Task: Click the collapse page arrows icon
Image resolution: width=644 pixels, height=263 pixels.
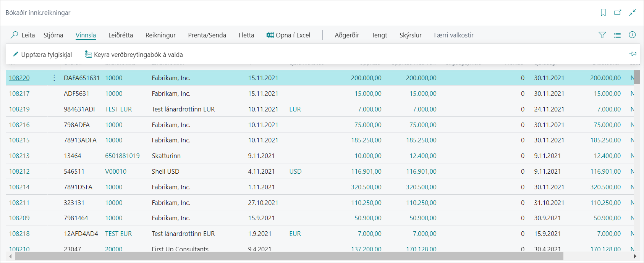Action: [633, 13]
